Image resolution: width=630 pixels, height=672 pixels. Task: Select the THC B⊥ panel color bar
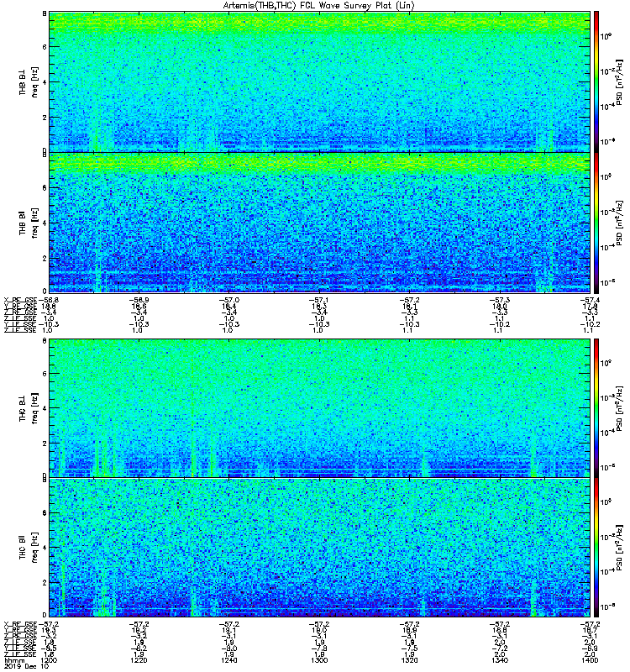[596, 408]
